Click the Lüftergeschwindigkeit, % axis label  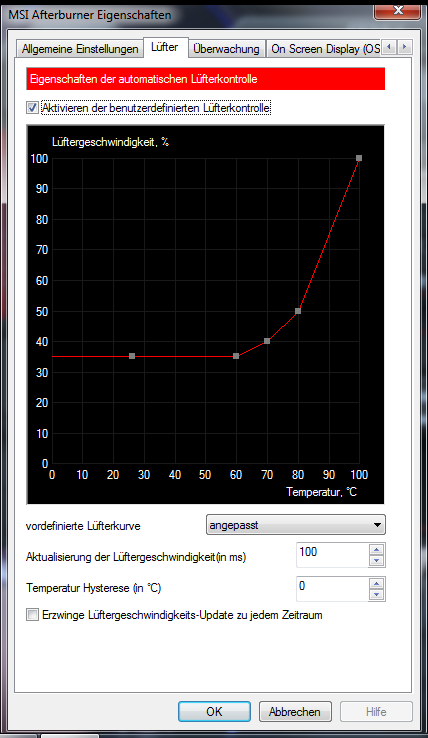(x=110, y=142)
